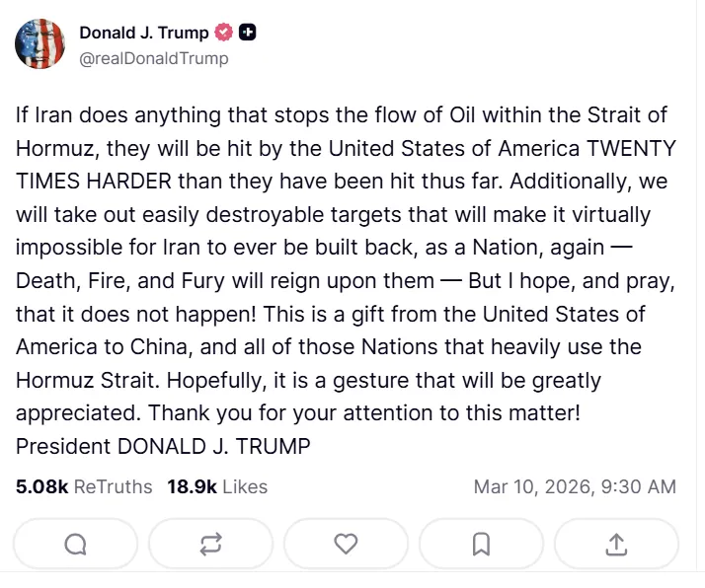Screen dimensions: 705x588
Task: ReTruth this post using the arrows icon
Action: (210, 544)
